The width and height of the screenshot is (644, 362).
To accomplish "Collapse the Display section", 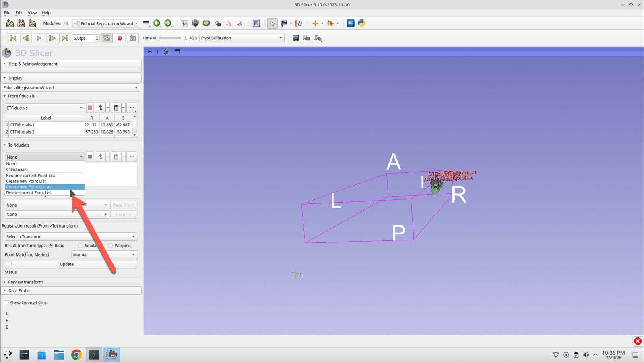I will pyautogui.click(x=71, y=78).
